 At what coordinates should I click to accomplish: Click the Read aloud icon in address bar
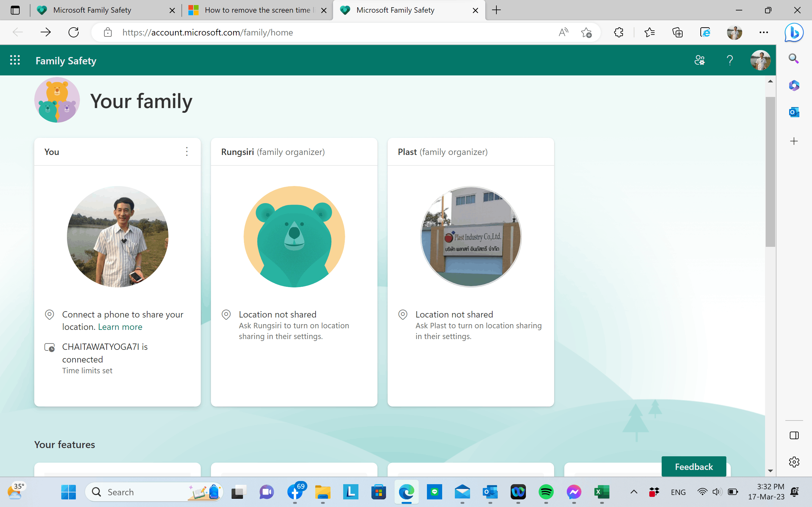(563, 33)
